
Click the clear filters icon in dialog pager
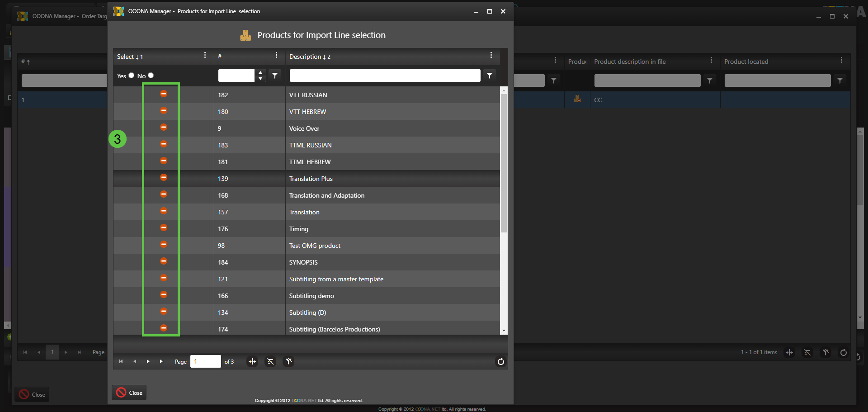coord(288,361)
